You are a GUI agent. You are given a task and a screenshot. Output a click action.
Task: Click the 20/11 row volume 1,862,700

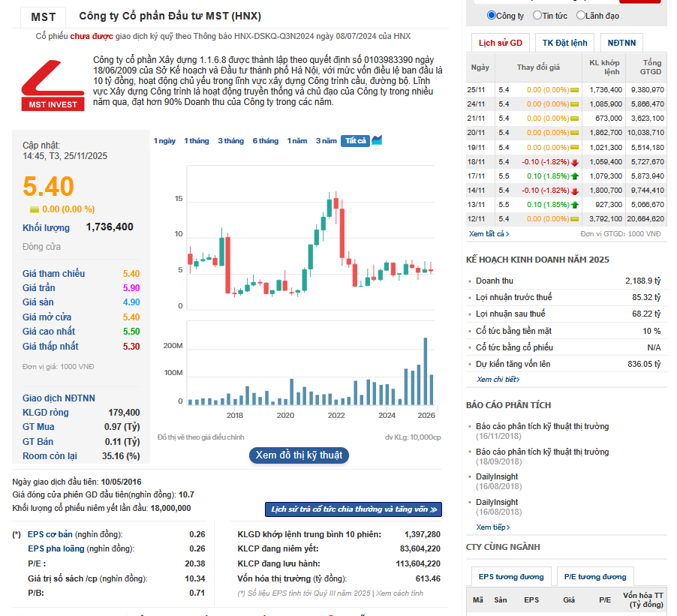pos(606,133)
